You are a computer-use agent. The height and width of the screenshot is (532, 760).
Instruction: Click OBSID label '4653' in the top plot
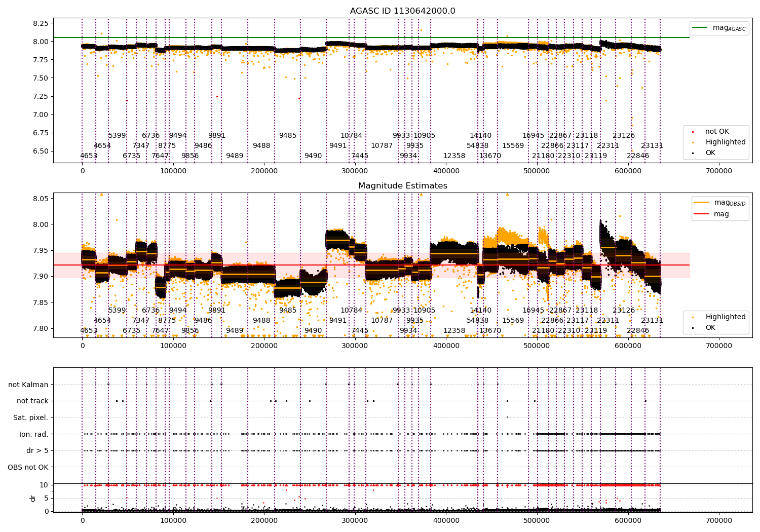89,156
